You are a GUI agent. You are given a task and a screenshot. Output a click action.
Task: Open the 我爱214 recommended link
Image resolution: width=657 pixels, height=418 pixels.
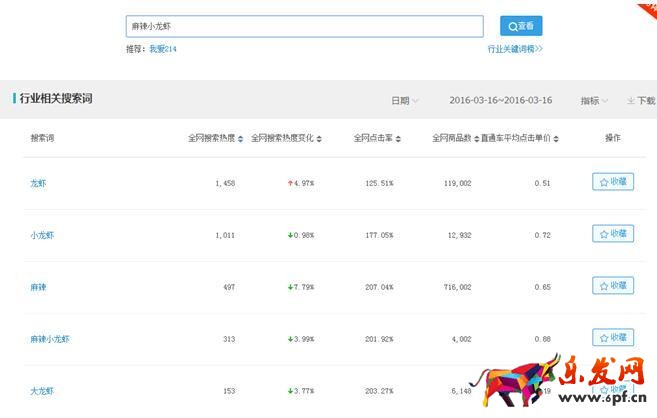coord(163,48)
